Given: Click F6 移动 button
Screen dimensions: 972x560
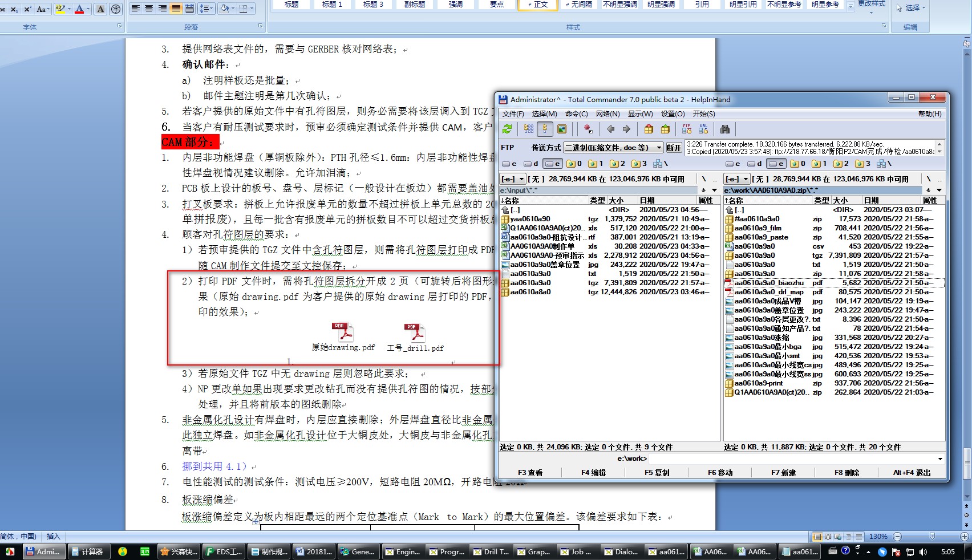Looking at the screenshot, I should [x=720, y=473].
